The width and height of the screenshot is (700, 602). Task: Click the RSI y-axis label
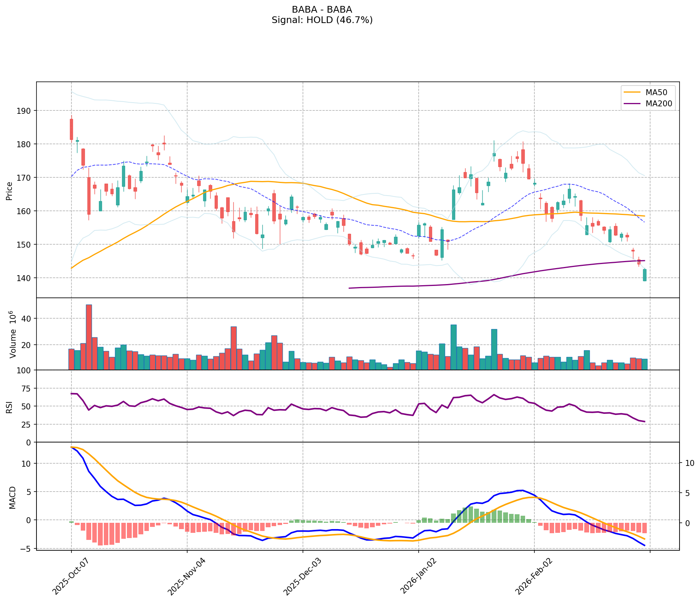click(10, 406)
